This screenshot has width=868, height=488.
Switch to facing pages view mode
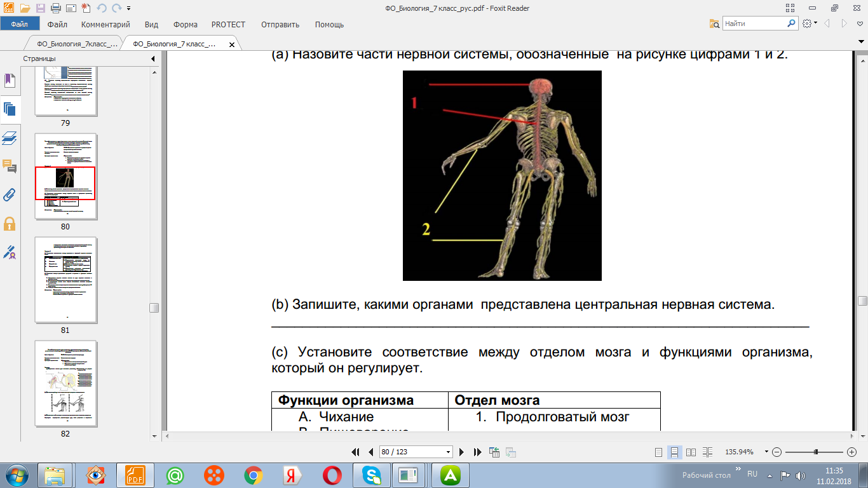coord(691,452)
